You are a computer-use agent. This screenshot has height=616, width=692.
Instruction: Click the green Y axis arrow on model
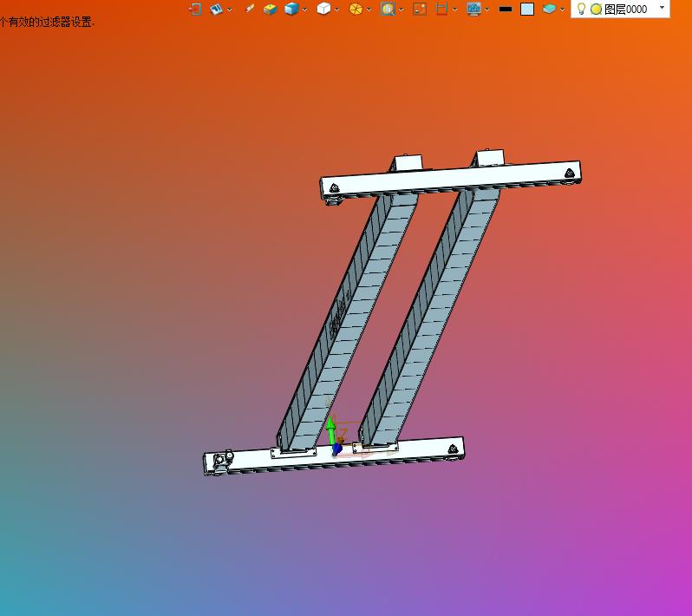pos(330,429)
